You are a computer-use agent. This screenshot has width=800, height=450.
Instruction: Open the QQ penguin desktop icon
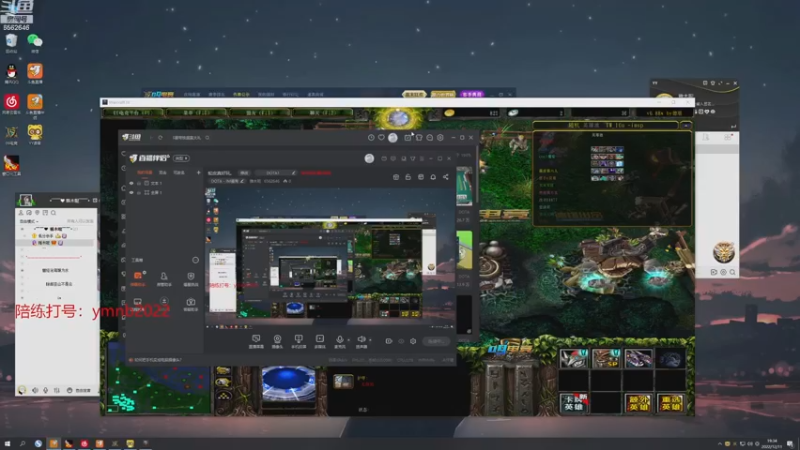[11, 73]
